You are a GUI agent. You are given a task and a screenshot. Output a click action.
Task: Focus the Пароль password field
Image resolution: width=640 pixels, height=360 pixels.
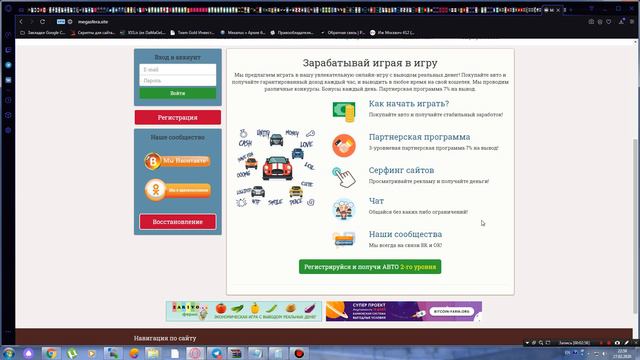tap(178, 81)
